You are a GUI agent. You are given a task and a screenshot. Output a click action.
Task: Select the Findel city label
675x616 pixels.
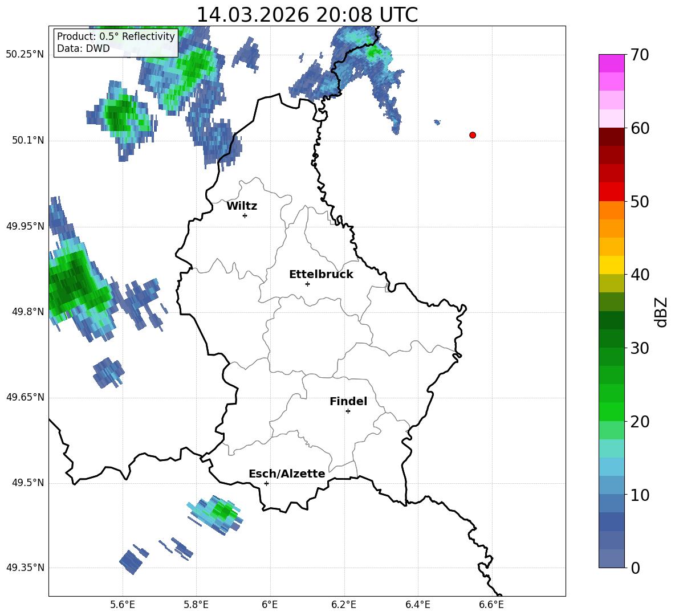pos(348,401)
